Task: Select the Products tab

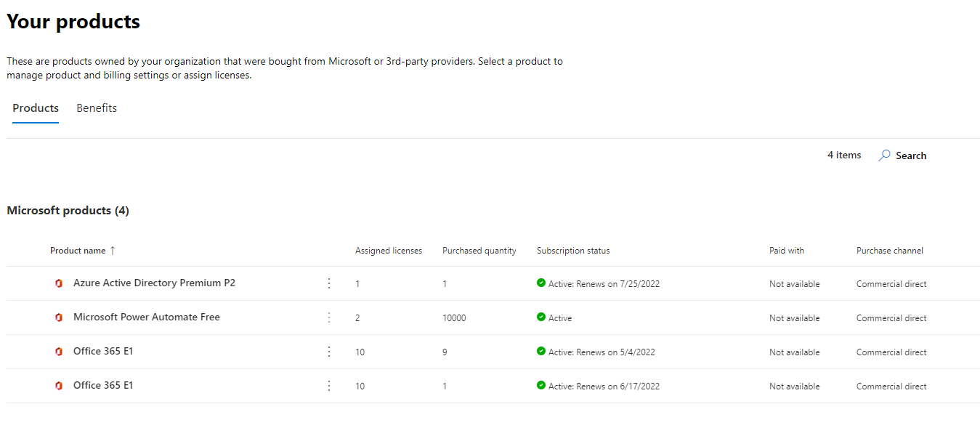Action: (35, 108)
